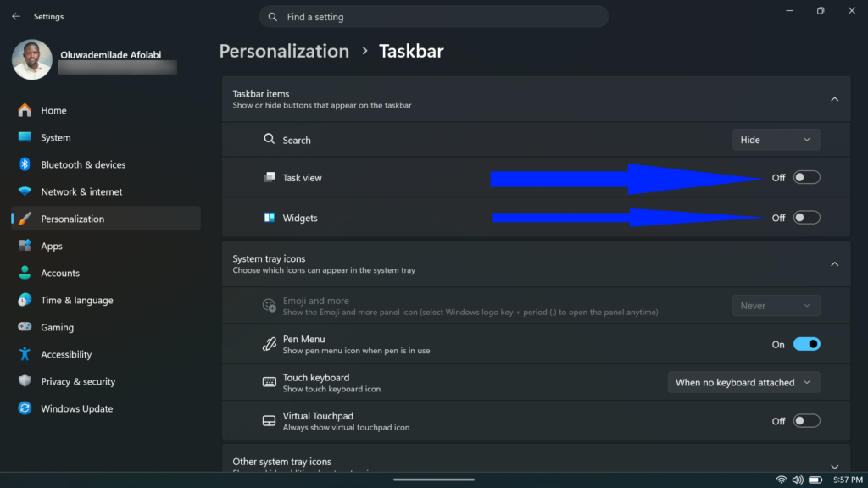Click the Widgets icon
This screenshot has height=488, width=868.
269,218
